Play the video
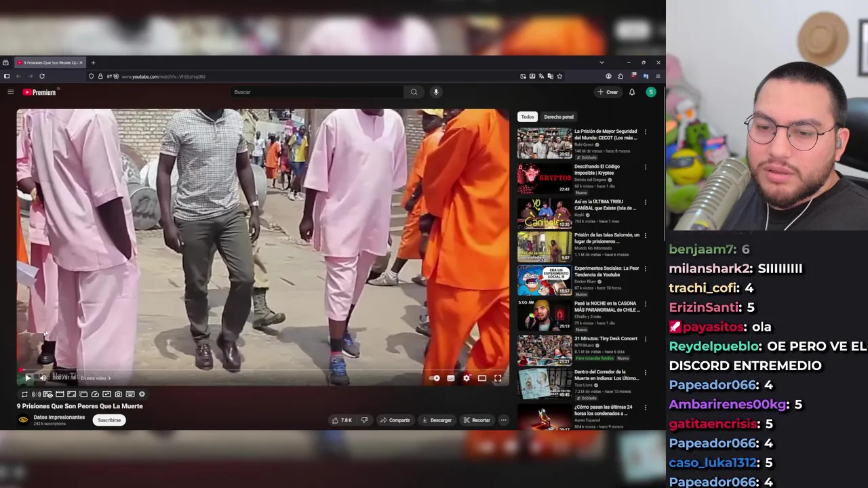Screen dimensions: 868x488 (27, 378)
